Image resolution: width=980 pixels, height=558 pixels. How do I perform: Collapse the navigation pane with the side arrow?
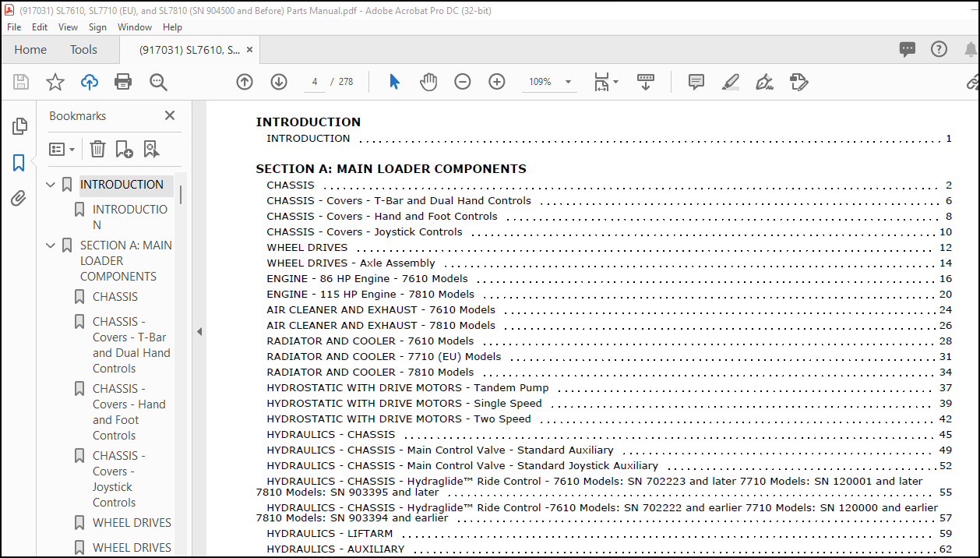(x=199, y=331)
